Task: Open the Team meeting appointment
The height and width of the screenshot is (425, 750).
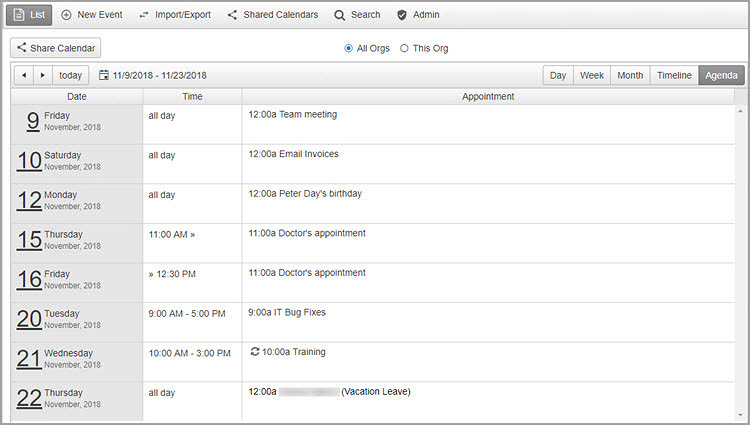Action: (293, 115)
